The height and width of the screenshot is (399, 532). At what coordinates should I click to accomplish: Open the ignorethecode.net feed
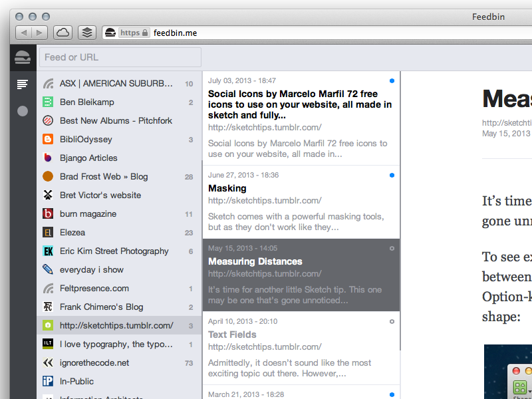click(x=94, y=363)
